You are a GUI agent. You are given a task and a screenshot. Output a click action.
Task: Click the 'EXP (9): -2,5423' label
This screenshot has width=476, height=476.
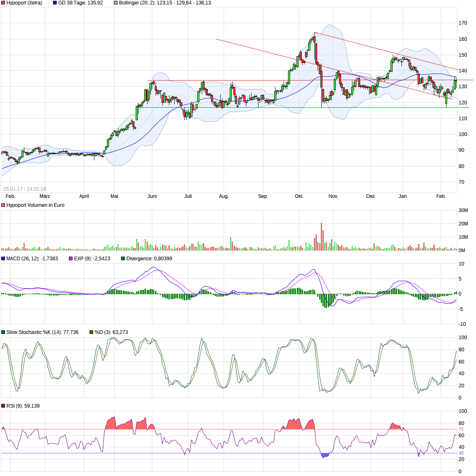(x=92, y=259)
